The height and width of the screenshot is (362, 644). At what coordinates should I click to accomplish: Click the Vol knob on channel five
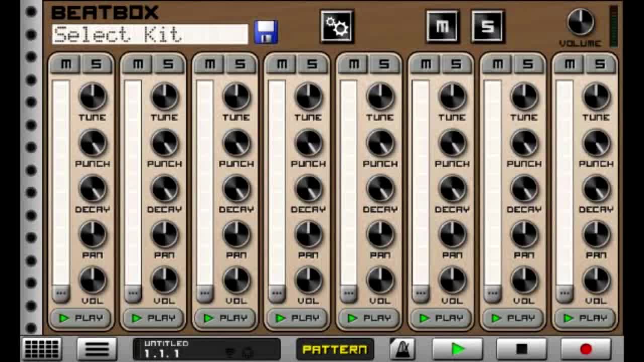click(x=381, y=280)
